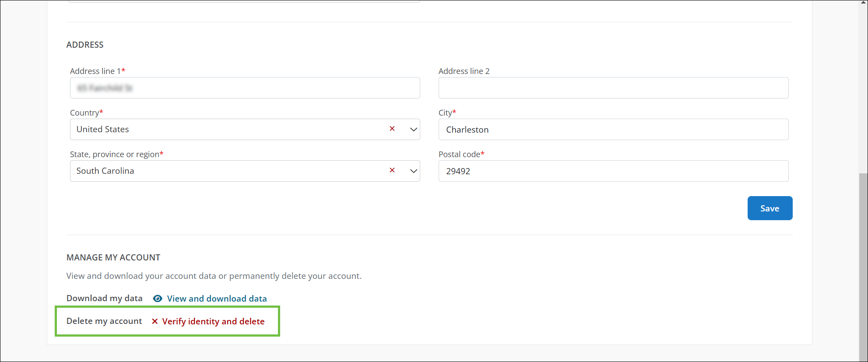
Task: Click the City field label
Action: tap(447, 112)
